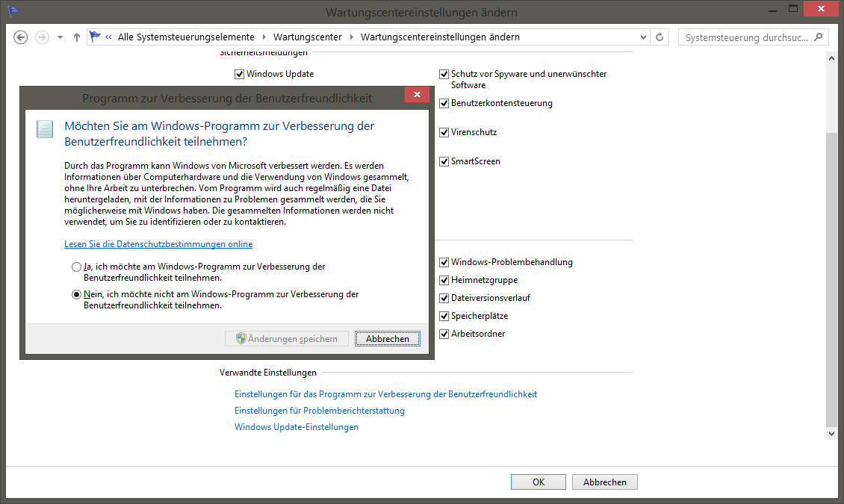Open Datenschutzbestimmungen online link
Image resolution: width=844 pixels, height=504 pixels.
pos(158,244)
